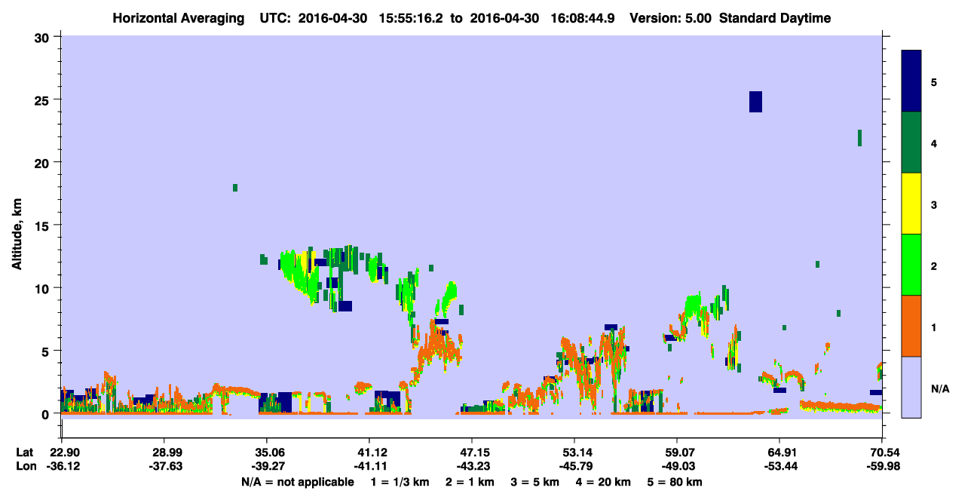Screen dimensions: 980x503
Task: Click the dark green level 4 colorbar segment
Action: tap(911, 143)
